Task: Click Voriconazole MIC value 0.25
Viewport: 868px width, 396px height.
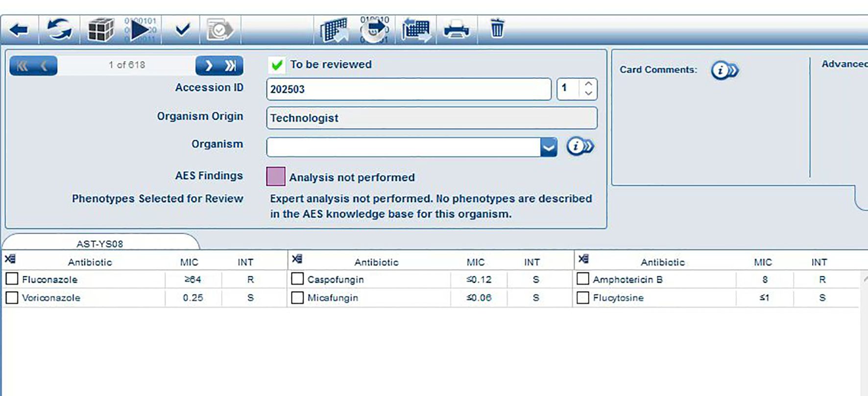Action: tap(193, 297)
